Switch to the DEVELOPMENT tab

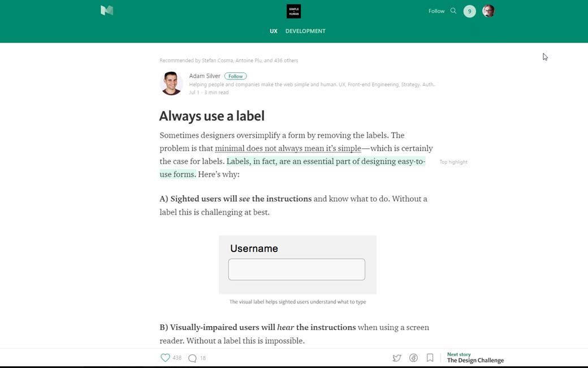point(305,31)
